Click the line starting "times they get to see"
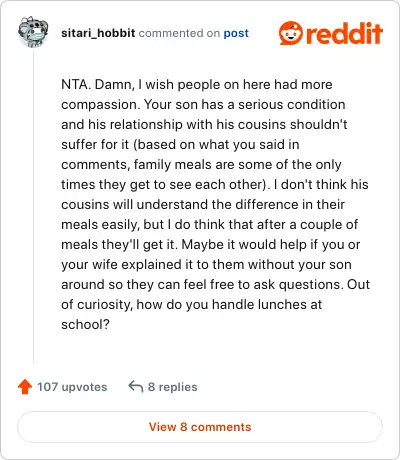Viewport: 400px width, 460px height. point(215,184)
